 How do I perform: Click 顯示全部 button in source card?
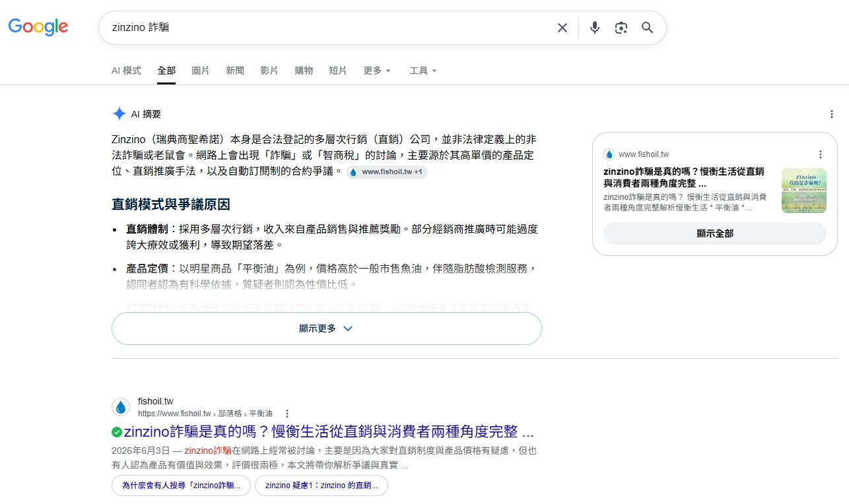[x=715, y=234]
